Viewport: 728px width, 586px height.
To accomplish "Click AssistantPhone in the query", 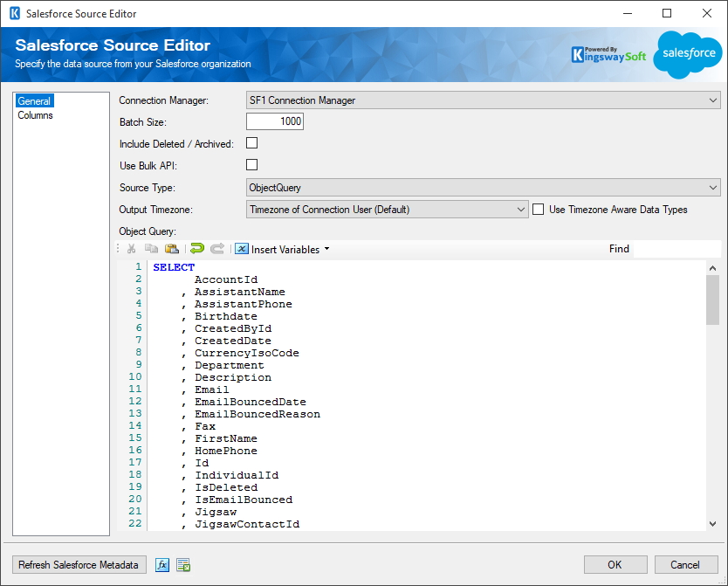I will tap(244, 304).
